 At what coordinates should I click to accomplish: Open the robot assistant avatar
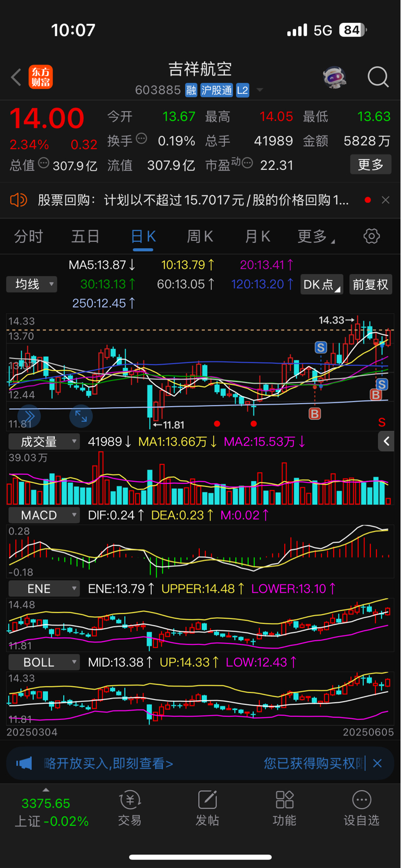point(334,77)
